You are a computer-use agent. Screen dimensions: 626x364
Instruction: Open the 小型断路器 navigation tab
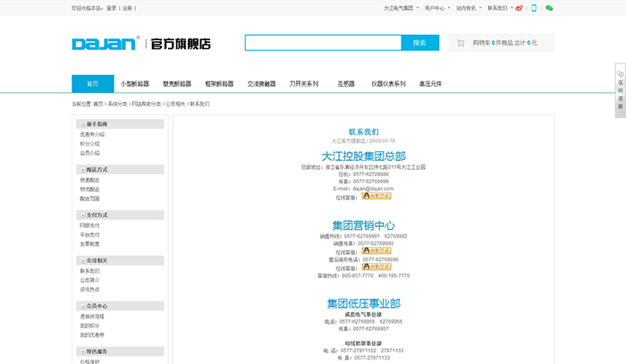coord(135,84)
